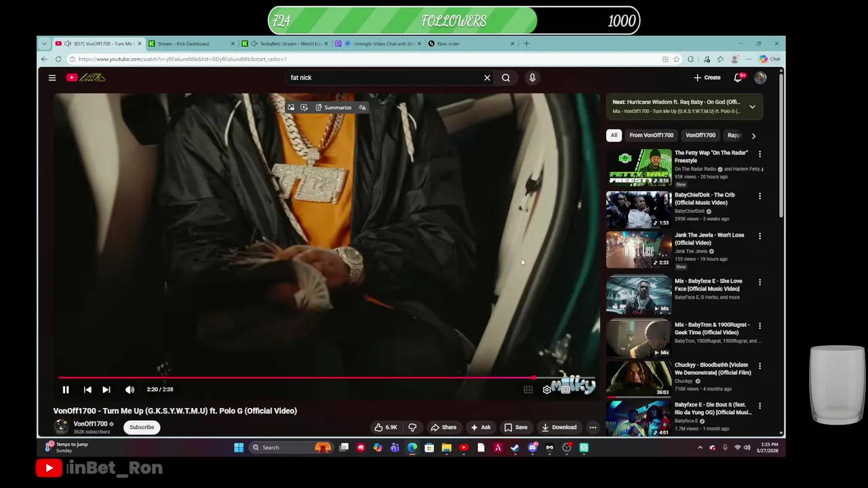Open options for BabyTron Geek Time mix
The height and width of the screenshot is (488, 868).
[x=759, y=326]
